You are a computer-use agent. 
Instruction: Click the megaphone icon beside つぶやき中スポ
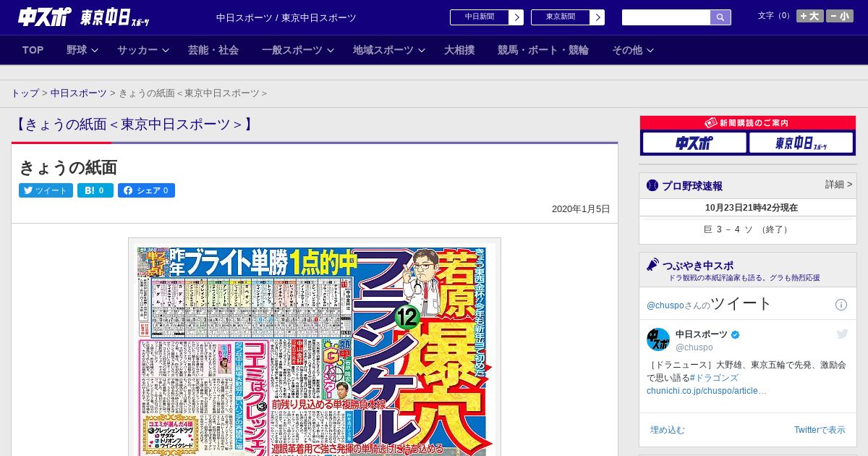652,265
